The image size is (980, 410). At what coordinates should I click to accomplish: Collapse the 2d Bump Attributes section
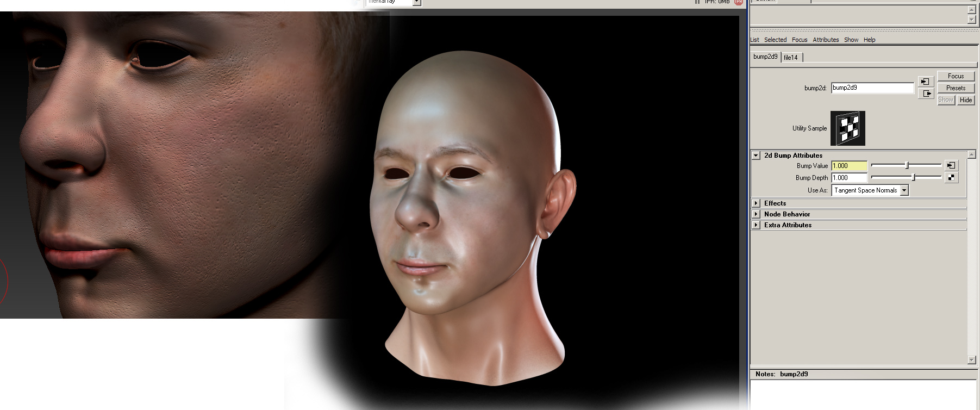pos(756,156)
